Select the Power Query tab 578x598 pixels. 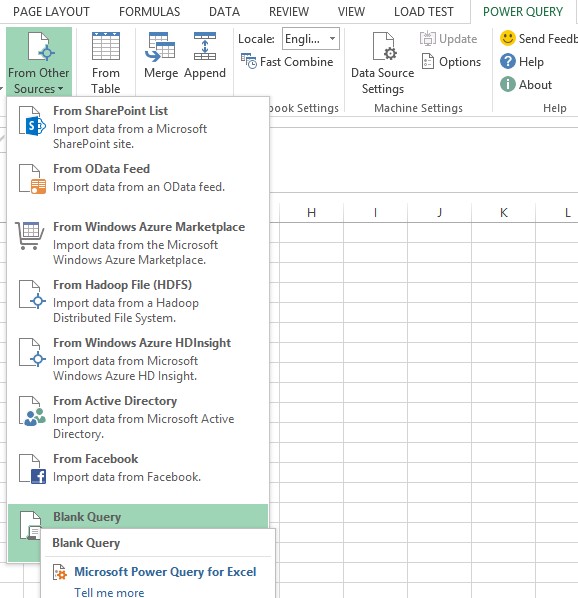tap(523, 12)
